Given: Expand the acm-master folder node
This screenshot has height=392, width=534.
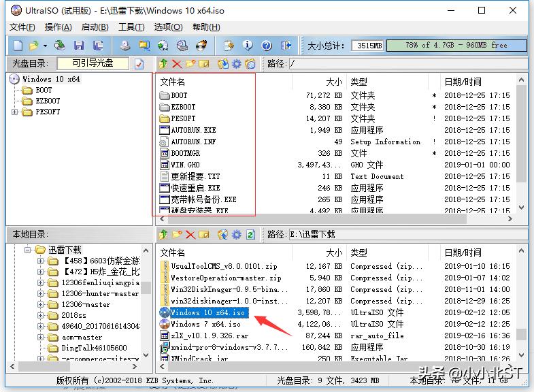Looking at the screenshot, I should point(41,337).
